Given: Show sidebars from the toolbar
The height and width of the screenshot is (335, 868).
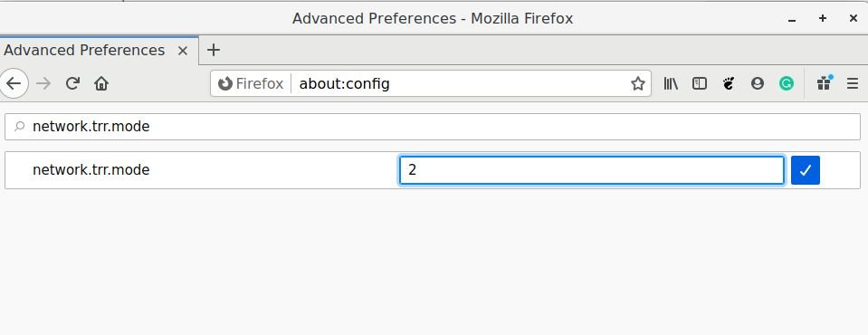Looking at the screenshot, I should [700, 83].
